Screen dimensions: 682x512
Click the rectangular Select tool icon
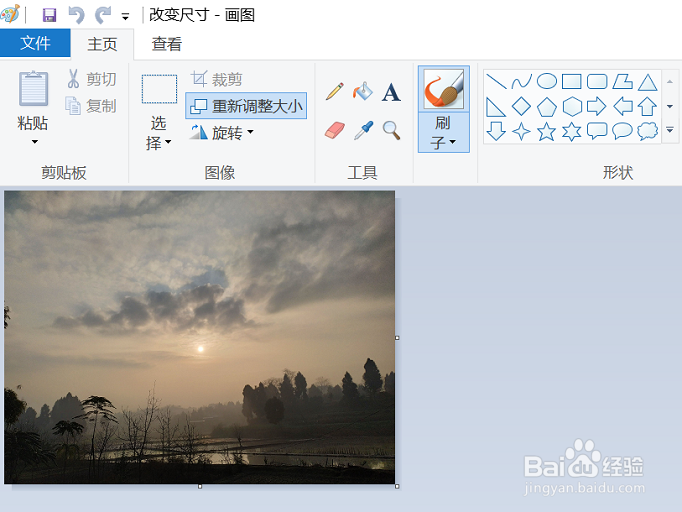tap(159, 89)
